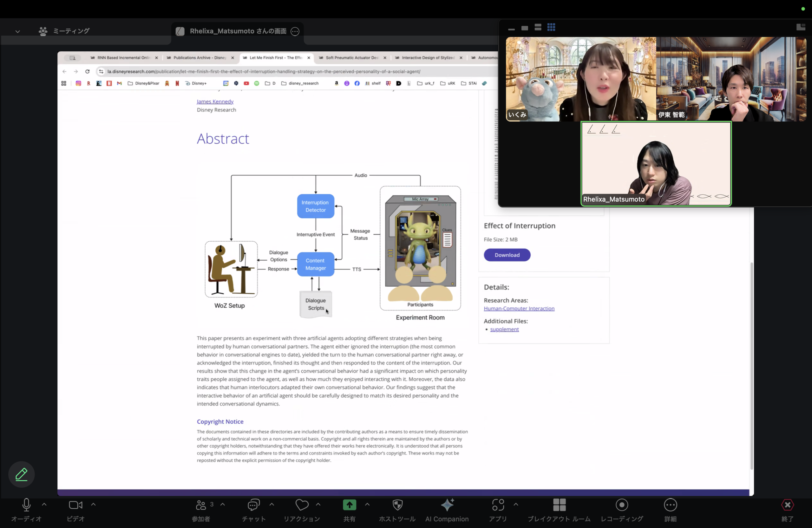Image resolution: width=812 pixels, height=528 pixels.
Task: Close the Let Me Finish First tab
Action: click(x=309, y=58)
